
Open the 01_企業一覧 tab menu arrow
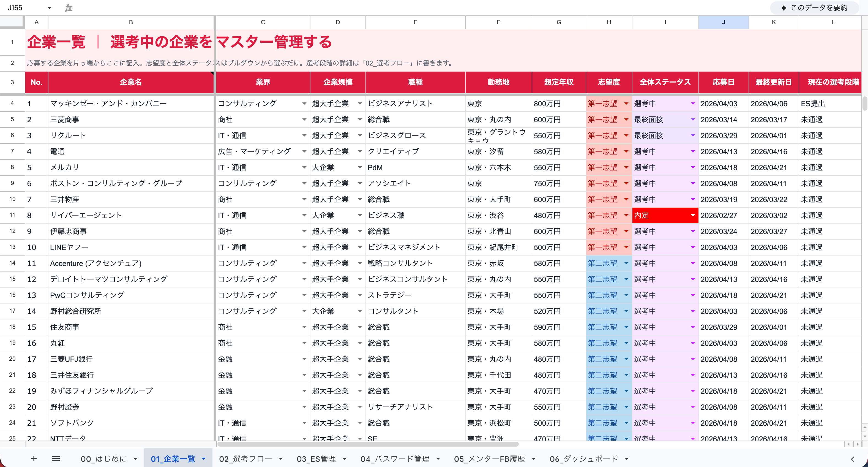click(204, 458)
